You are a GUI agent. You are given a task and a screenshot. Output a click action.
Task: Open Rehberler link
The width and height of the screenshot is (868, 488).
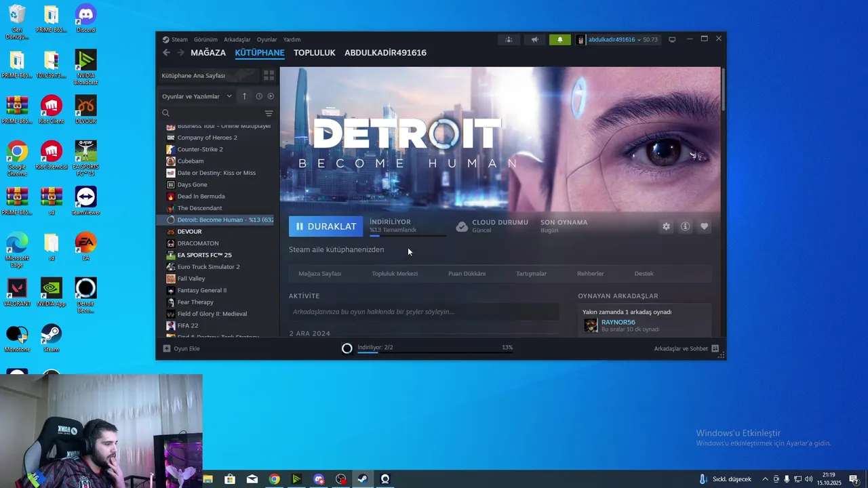pyautogui.click(x=591, y=274)
